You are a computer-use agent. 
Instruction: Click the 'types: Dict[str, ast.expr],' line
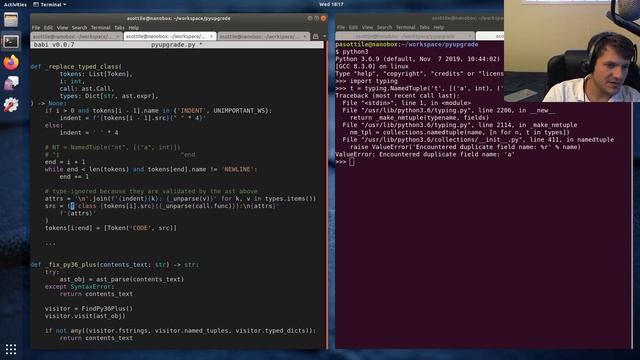109,96
